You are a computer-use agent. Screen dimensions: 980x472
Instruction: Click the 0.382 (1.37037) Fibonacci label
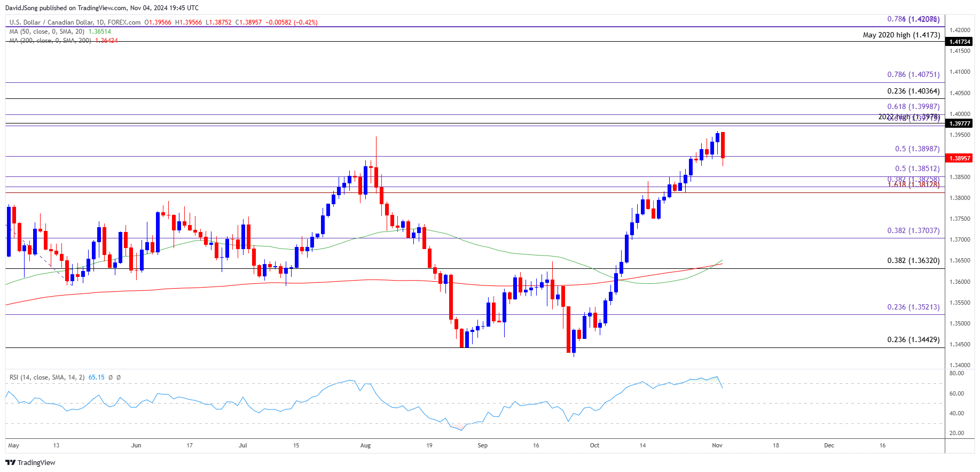(913, 231)
